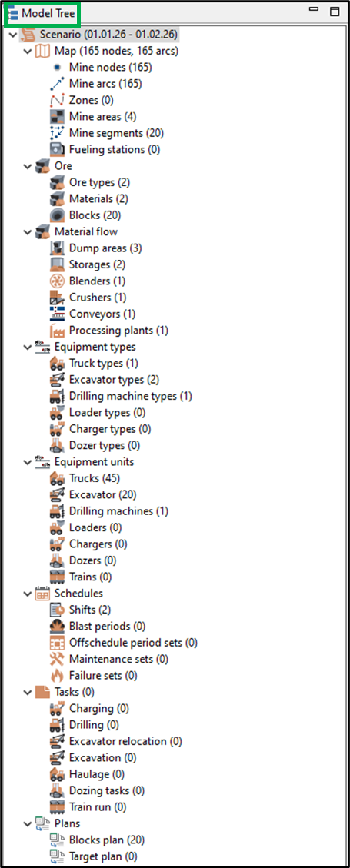Select Train run (0)
The width and height of the screenshot is (350, 868).
point(98,807)
